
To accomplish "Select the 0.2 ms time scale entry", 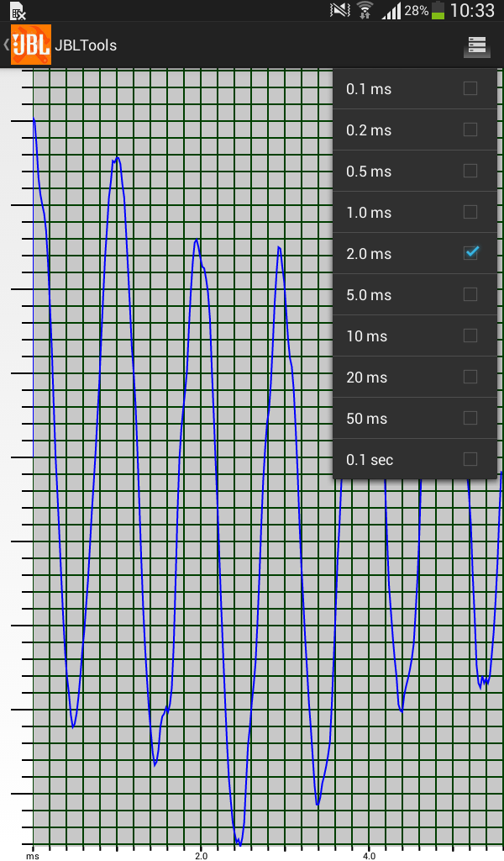I will click(415, 129).
